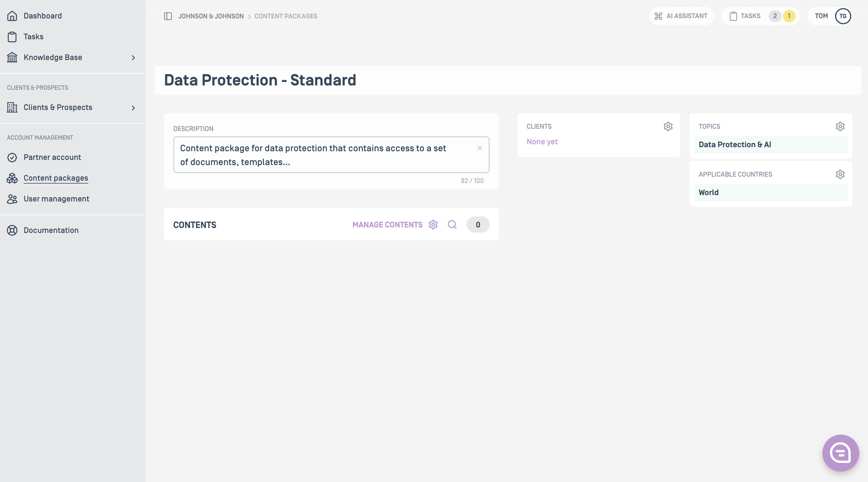Click the TASKS label in header
This screenshot has width=868, height=482.
coord(750,16)
